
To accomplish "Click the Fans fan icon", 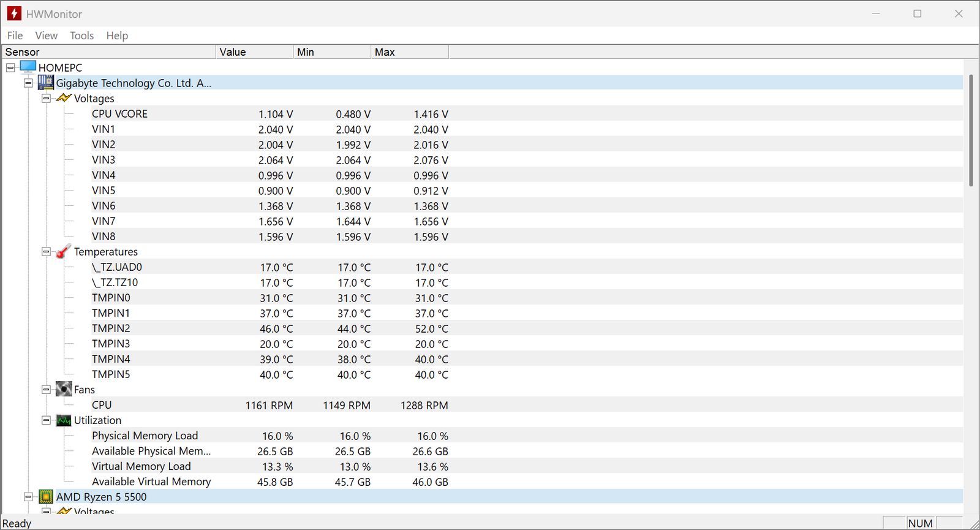I will click(x=64, y=389).
